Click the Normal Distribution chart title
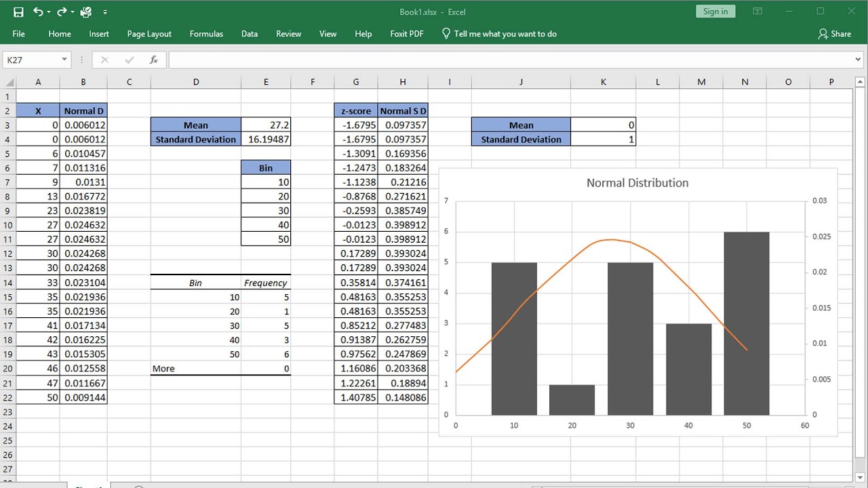This screenshot has height=488, width=868. coord(637,183)
